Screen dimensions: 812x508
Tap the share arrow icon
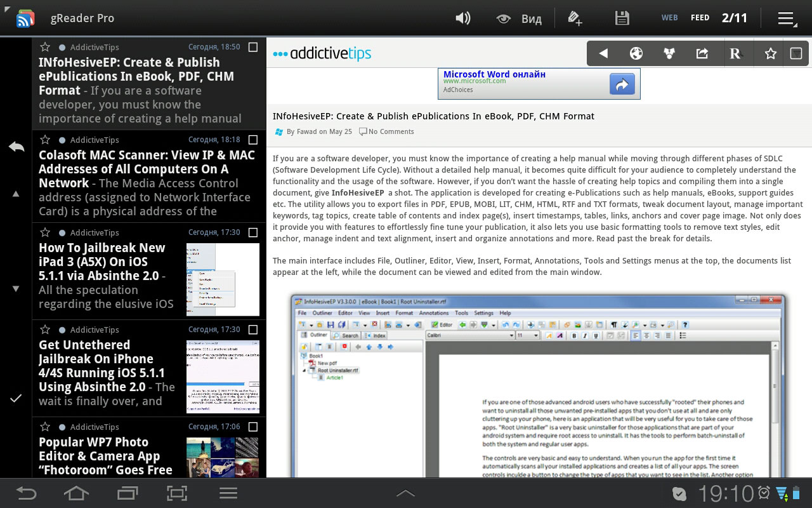(702, 54)
